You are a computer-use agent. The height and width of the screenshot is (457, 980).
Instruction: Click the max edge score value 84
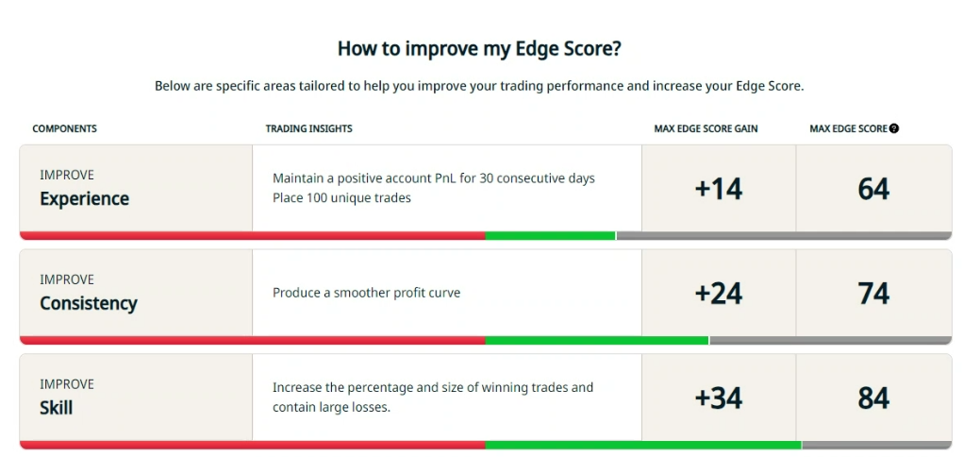873,398
